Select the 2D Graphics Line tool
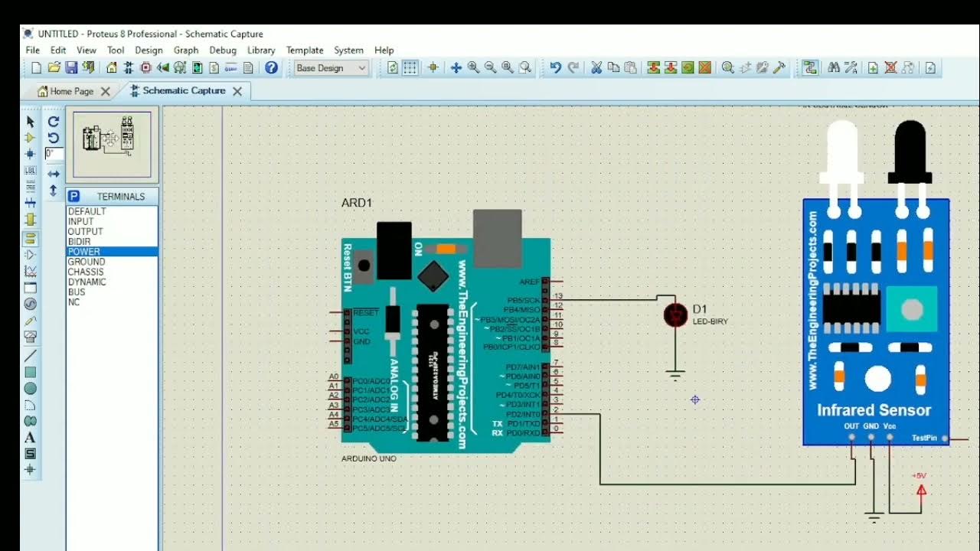980x551 pixels. (31, 356)
